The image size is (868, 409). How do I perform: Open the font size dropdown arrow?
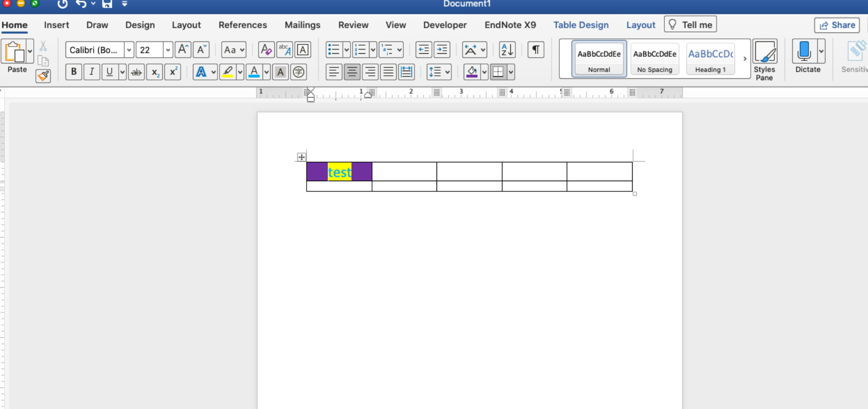[x=168, y=50]
